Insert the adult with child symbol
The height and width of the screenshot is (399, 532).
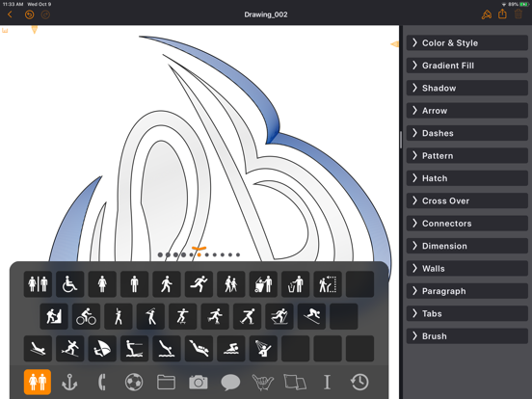pos(231,284)
